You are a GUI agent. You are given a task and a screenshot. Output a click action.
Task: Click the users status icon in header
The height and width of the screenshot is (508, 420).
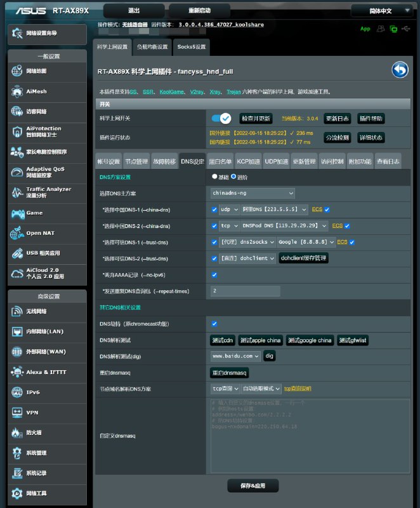[381, 29]
